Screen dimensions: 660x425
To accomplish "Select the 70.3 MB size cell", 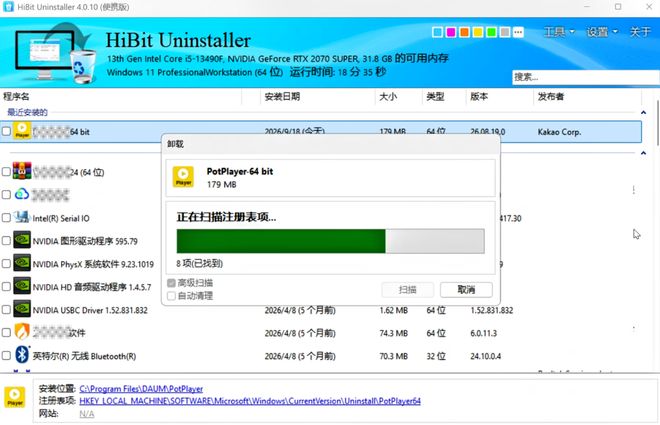I will [x=394, y=356].
